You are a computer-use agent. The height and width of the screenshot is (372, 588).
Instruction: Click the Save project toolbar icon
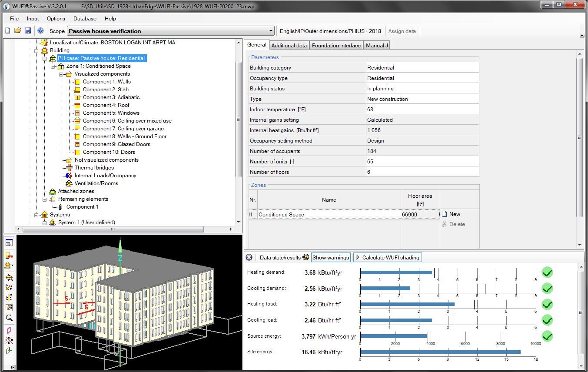(x=27, y=31)
